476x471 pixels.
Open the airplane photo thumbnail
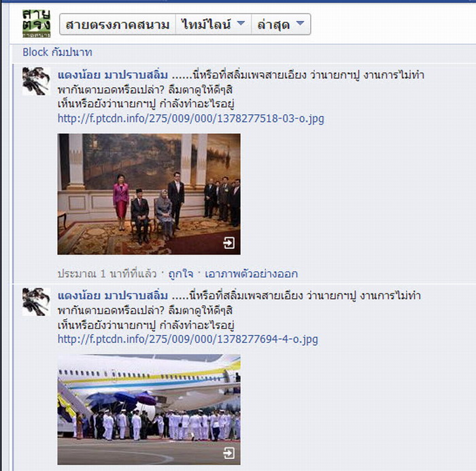(x=149, y=409)
